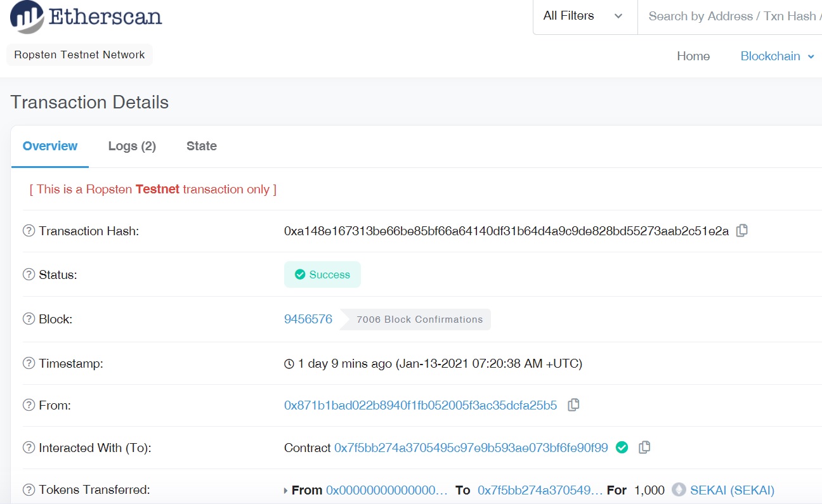Copy the transaction hash to clipboard

[x=741, y=231]
